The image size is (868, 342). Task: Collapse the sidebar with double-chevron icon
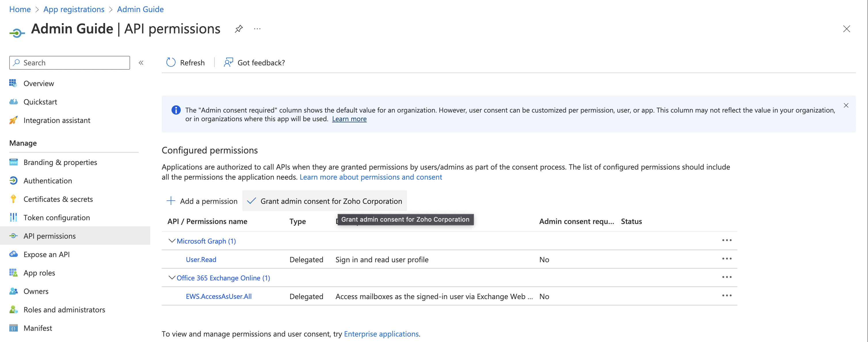[141, 63]
